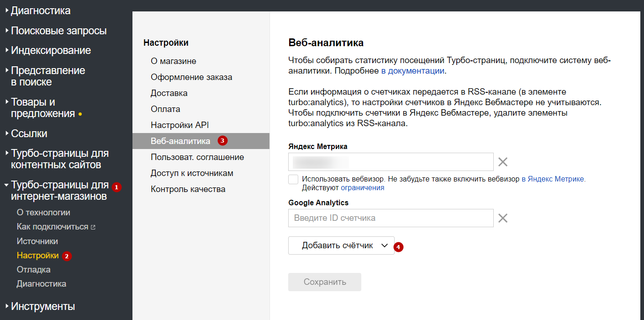Go to Оформление заказа settings
This screenshot has width=644, height=320.
(x=191, y=77)
